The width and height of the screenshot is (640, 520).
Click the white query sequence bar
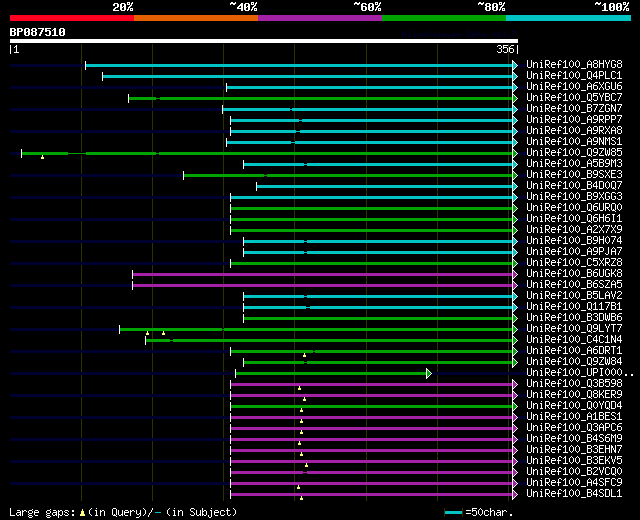point(264,41)
